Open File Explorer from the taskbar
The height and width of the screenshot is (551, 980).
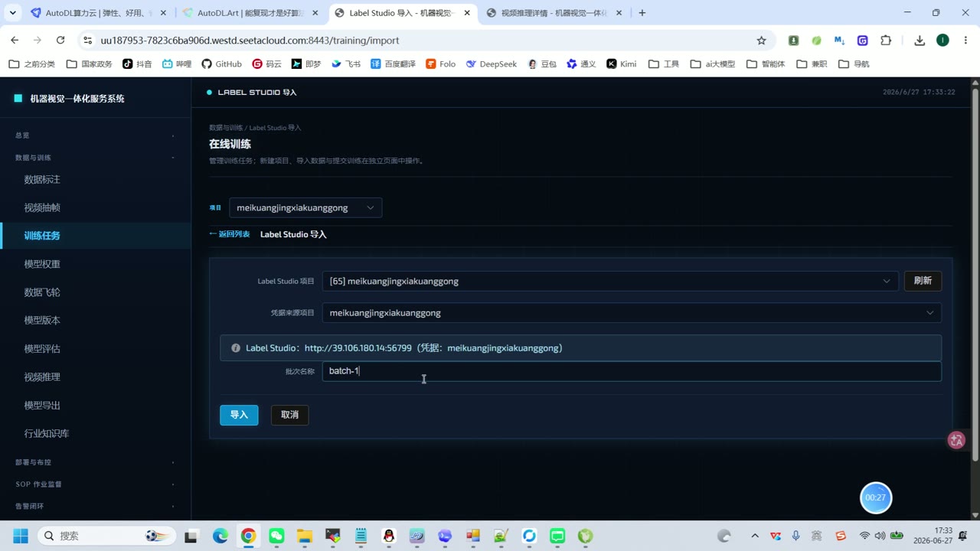pos(305,536)
